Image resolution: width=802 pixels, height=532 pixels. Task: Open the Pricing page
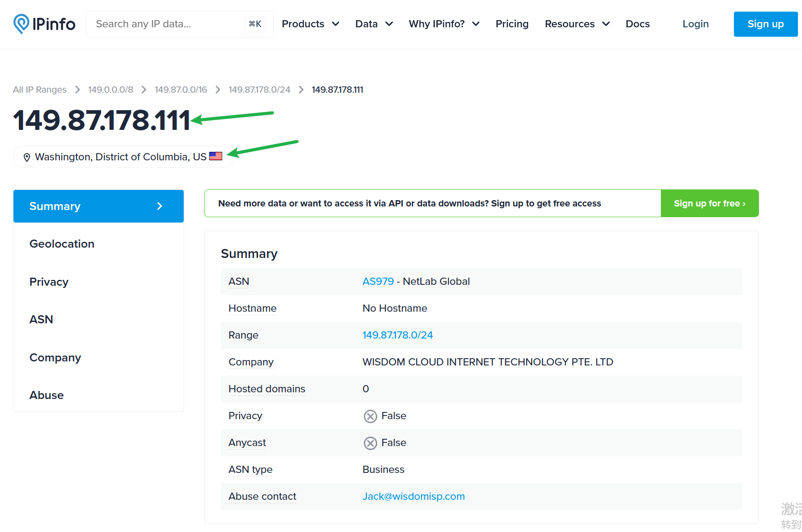click(x=512, y=24)
